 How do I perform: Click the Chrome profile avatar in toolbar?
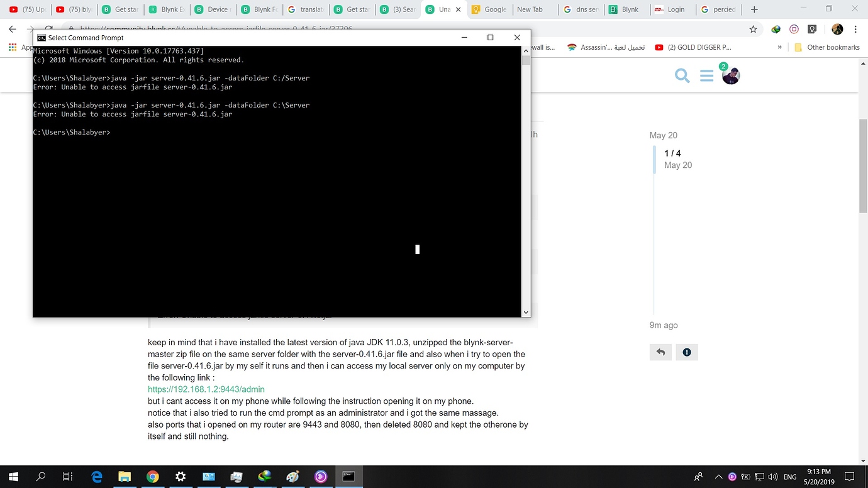click(x=837, y=29)
